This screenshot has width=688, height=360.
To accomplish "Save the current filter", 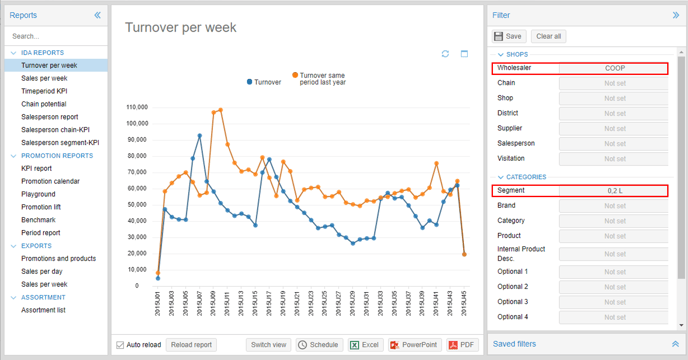I will pos(508,36).
